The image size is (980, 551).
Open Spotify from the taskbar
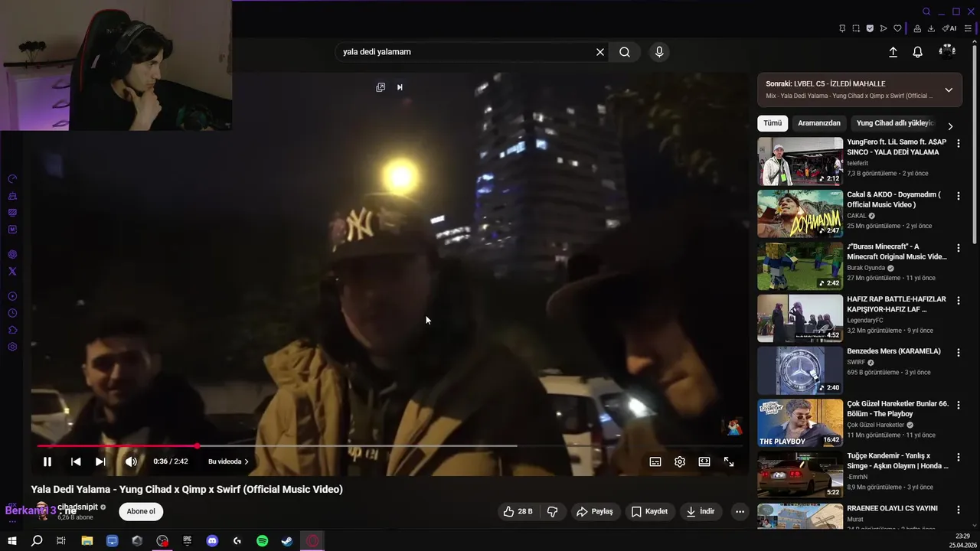[x=262, y=541]
